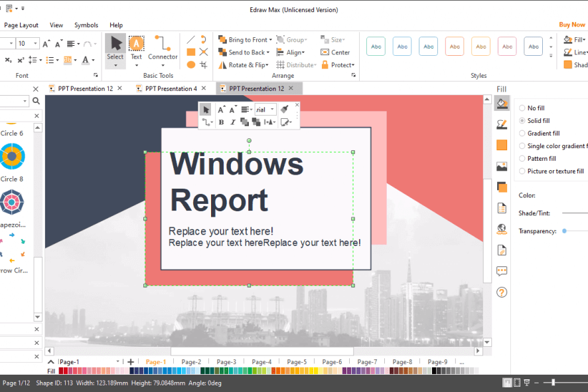
Task: Click the superscript icon
Action: [21, 60]
